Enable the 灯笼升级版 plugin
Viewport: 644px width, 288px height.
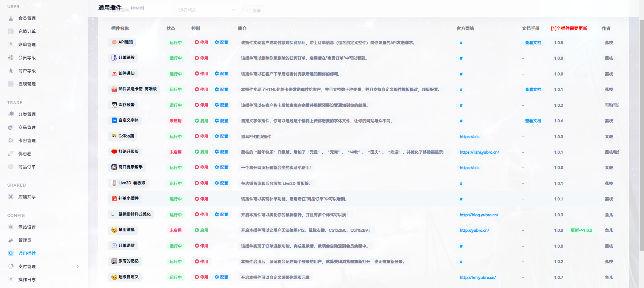pyautogui.click(x=201, y=152)
